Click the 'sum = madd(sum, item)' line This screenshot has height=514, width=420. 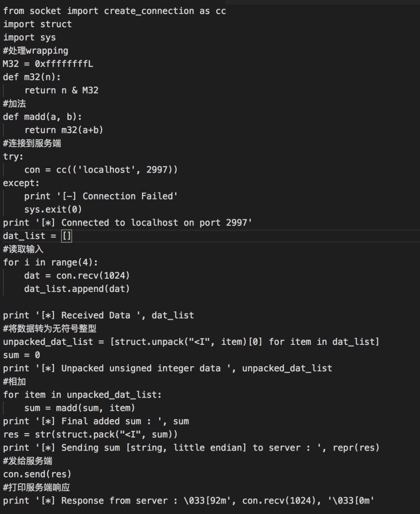79,408
